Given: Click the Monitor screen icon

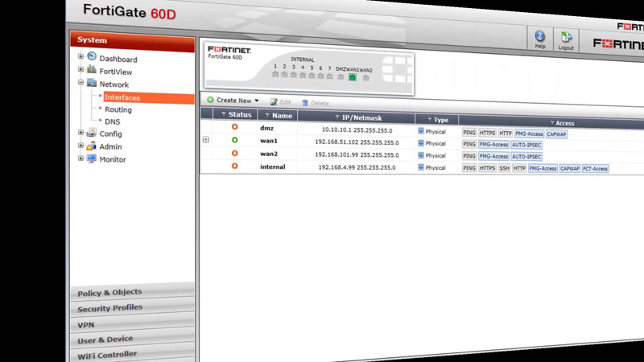Looking at the screenshot, I should [92, 158].
